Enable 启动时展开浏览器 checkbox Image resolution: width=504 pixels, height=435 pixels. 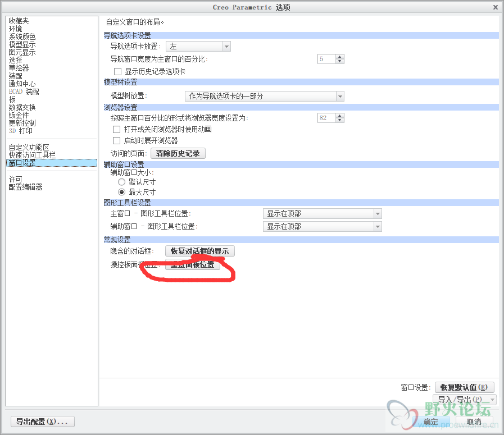pos(116,141)
